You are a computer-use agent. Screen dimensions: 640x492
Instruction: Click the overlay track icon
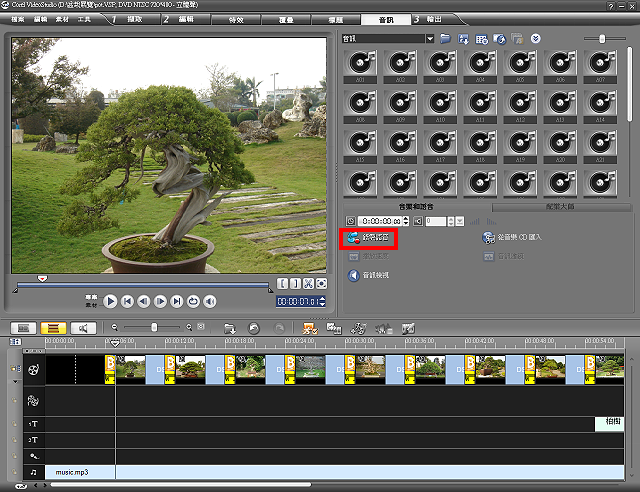[x=33, y=401]
